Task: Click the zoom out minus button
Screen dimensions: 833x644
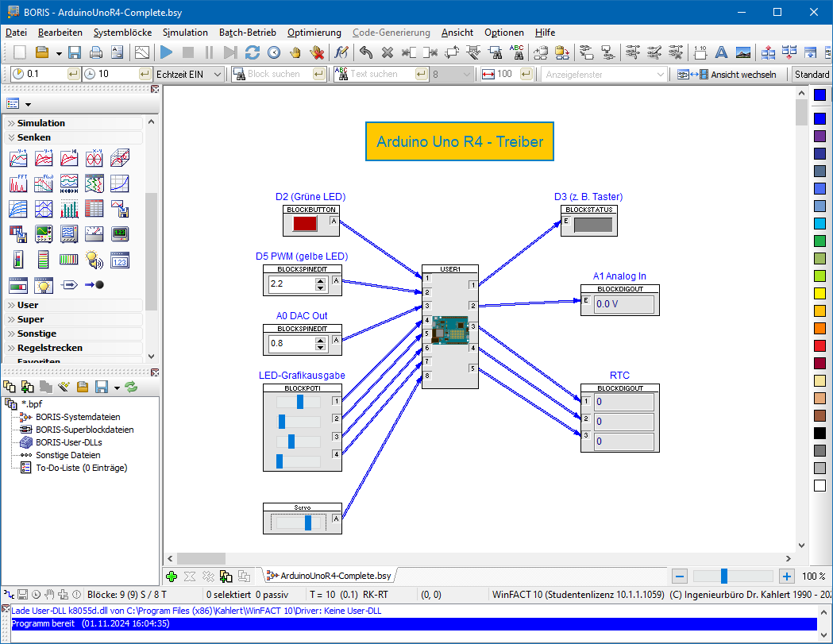Action: (680, 576)
